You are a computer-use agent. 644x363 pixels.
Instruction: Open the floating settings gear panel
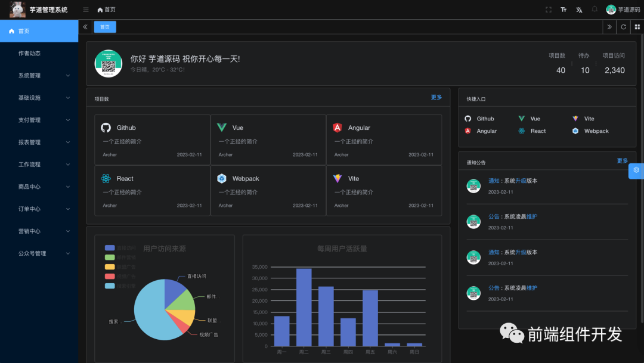coord(636,171)
